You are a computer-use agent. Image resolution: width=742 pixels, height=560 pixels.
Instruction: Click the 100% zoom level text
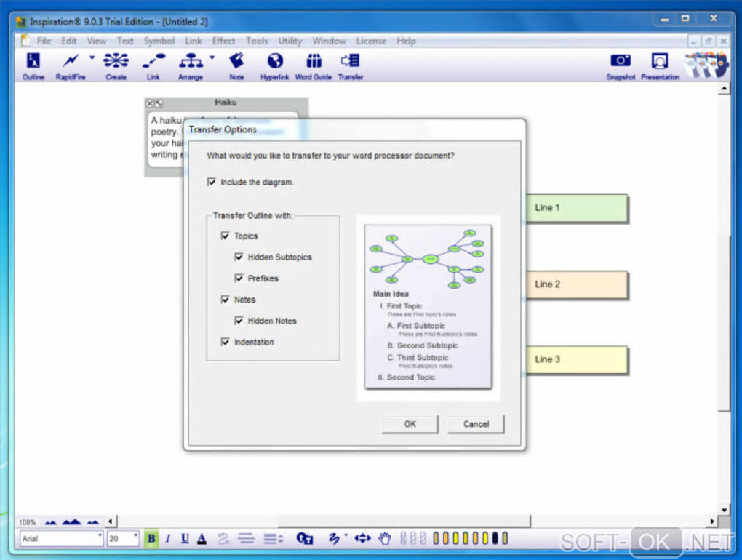coord(27,522)
